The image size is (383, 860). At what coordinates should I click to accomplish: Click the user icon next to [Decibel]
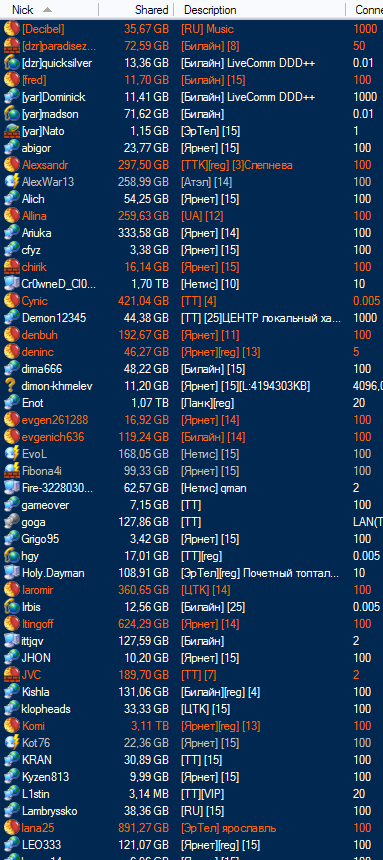click(x=12, y=29)
